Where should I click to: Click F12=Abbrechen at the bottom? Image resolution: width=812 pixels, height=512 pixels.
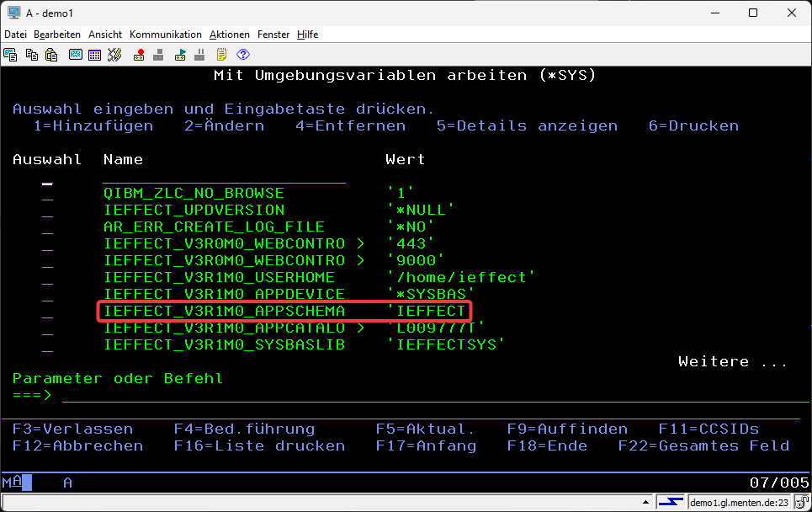pyautogui.click(x=77, y=445)
